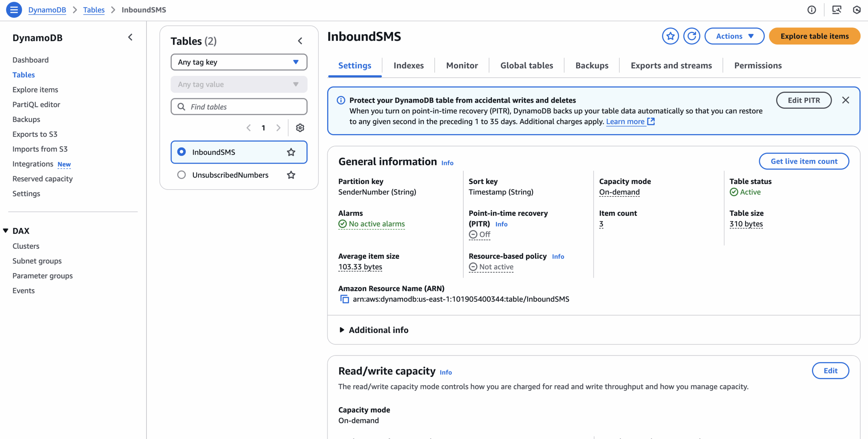
Task: Open the Permissions tab
Action: click(758, 65)
